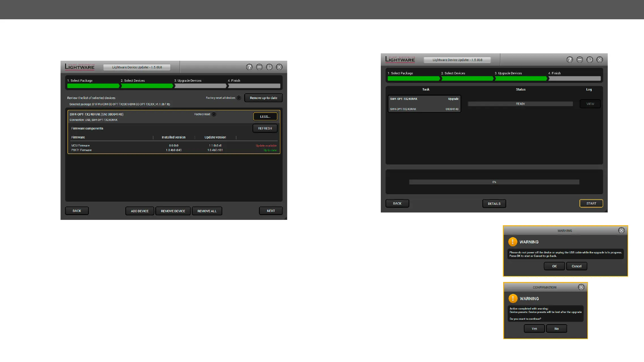Minimize the right Device Updater window

(580, 60)
